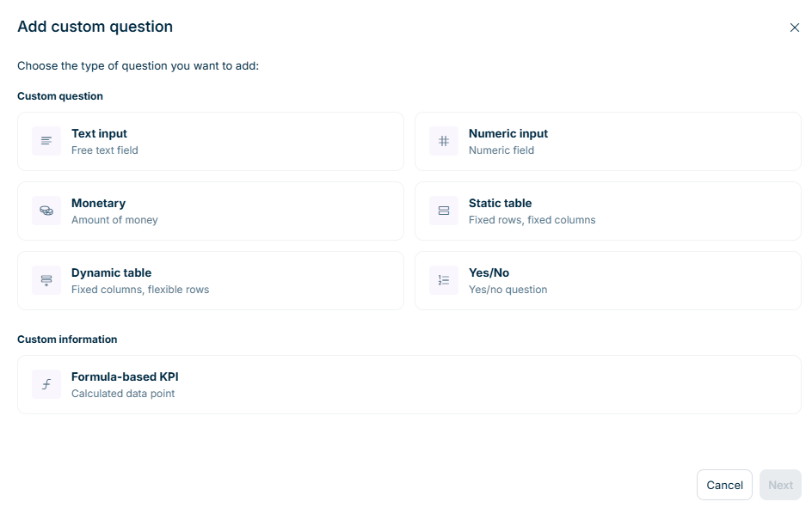This screenshot has height=514, width=812.
Task: Click the 'Calculated data point' description
Action: 123,394
